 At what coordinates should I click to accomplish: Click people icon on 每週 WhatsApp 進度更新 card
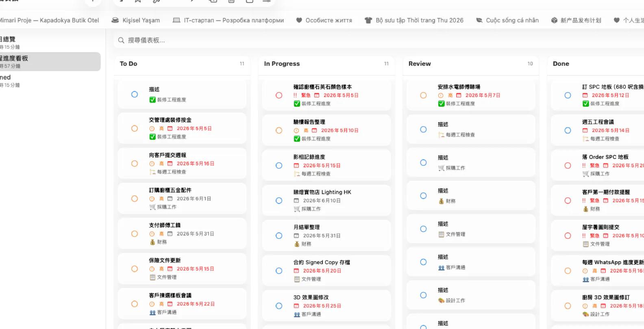(585, 279)
